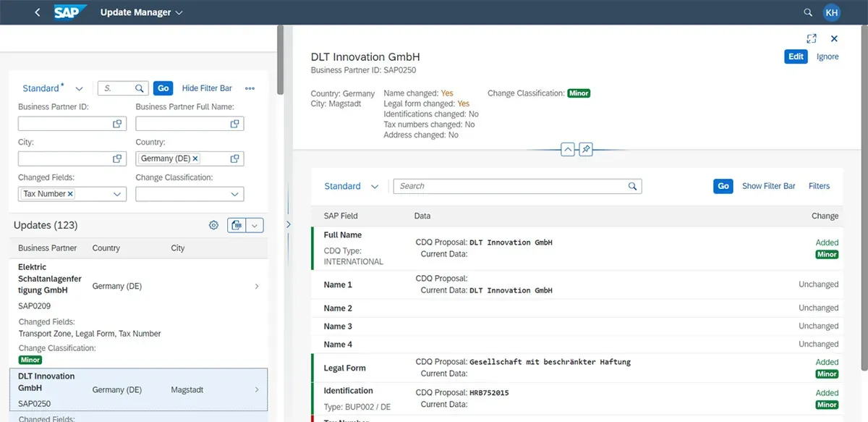The image size is (868, 422).
Task: Select the Full Name field row
Action: [577, 248]
